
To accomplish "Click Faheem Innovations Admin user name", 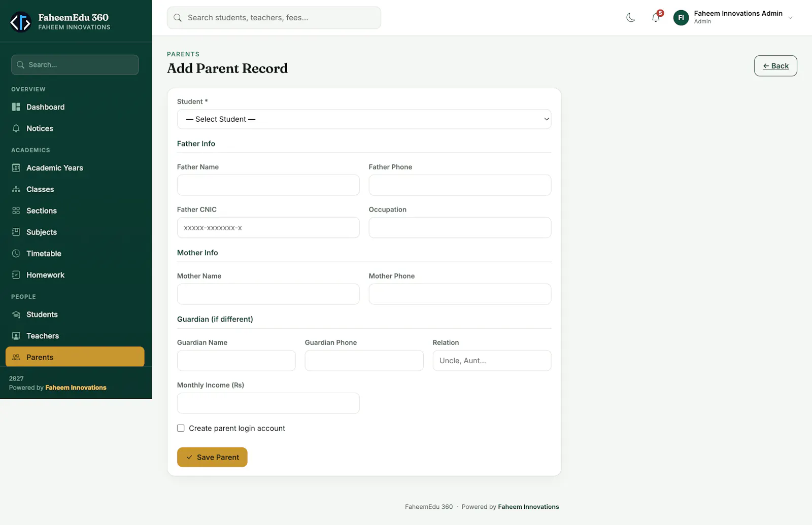I will (738, 13).
